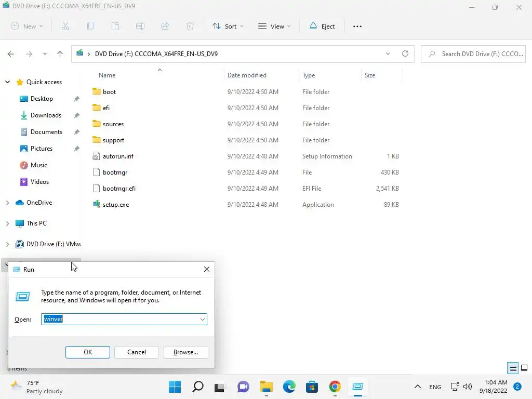This screenshot has width=532, height=399.
Task: Select the setup.exe application
Action: (x=116, y=205)
